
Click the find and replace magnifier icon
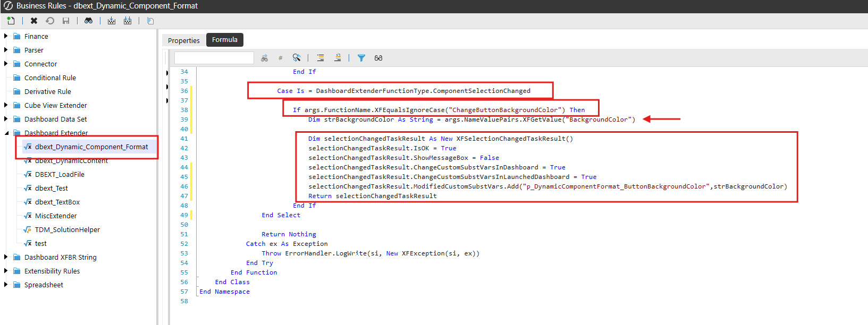pyautogui.click(x=297, y=58)
